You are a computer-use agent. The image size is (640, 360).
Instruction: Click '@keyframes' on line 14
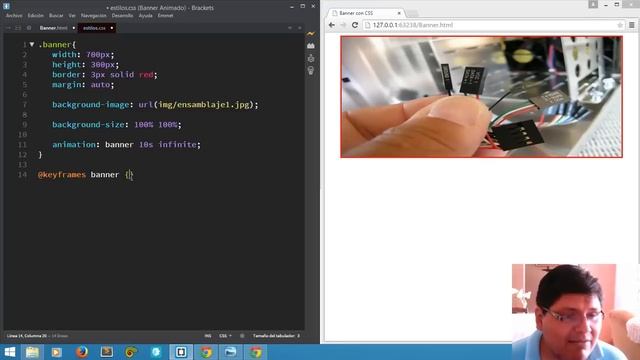coord(62,175)
